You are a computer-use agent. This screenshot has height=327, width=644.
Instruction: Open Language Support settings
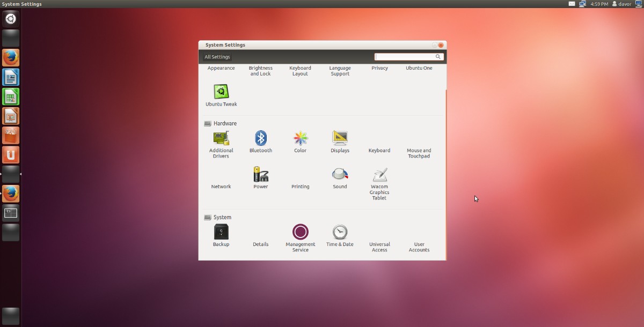click(x=340, y=71)
